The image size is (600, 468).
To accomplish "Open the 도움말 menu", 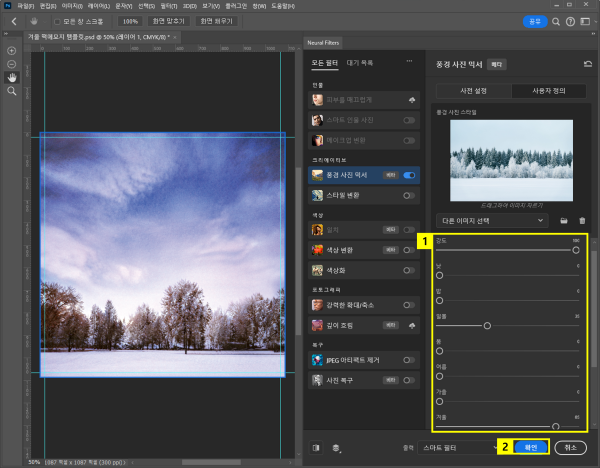I will 283,6.
